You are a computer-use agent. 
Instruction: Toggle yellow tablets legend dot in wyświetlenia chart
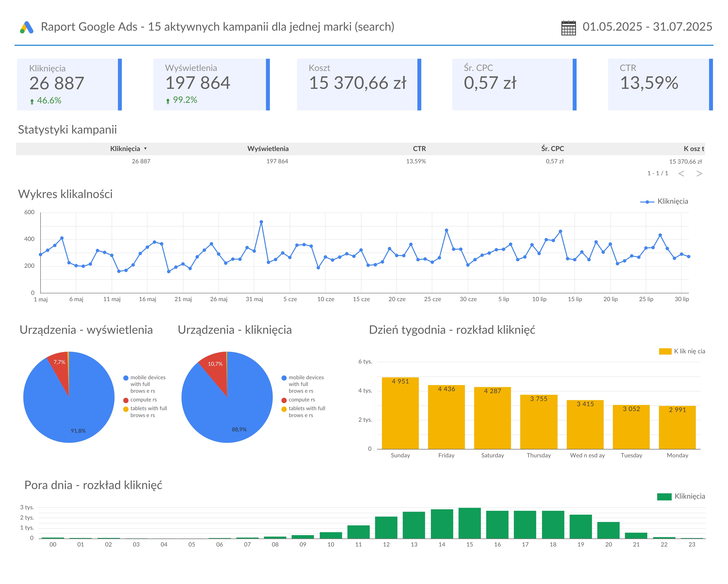coord(126,409)
